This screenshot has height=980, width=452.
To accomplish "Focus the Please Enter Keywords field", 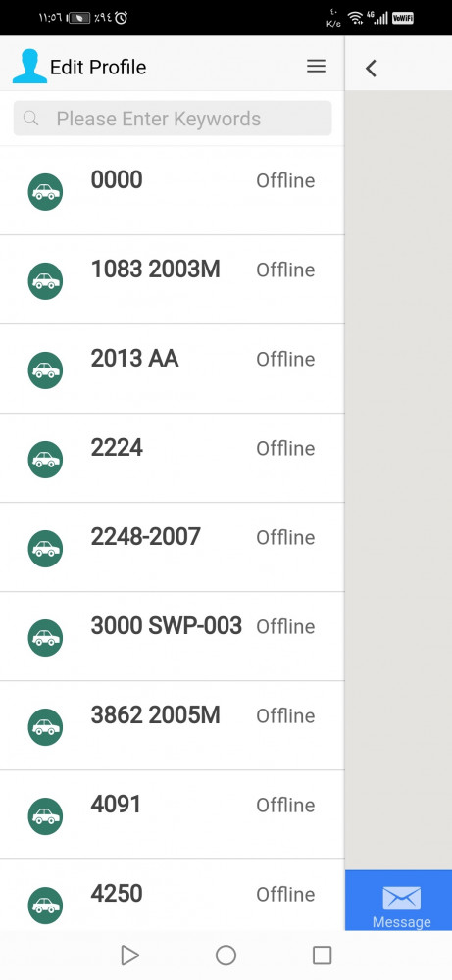I will 173,119.
